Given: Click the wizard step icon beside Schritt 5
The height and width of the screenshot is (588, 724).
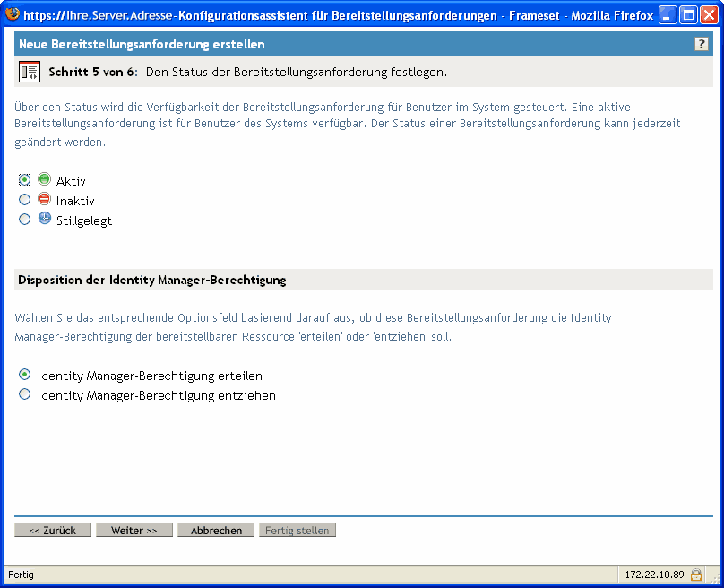Looking at the screenshot, I should pyautogui.click(x=30, y=72).
